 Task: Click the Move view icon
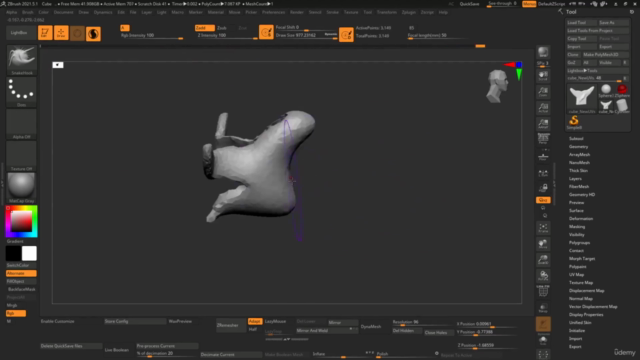543,244
